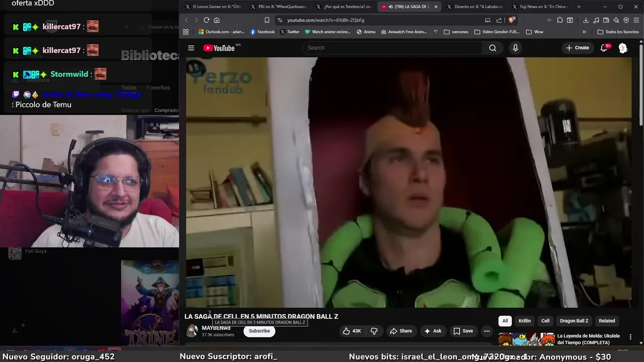Open the three-dot more actions menu beside Save
Image resolution: width=644 pixels, height=362 pixels.
(487, 331)
